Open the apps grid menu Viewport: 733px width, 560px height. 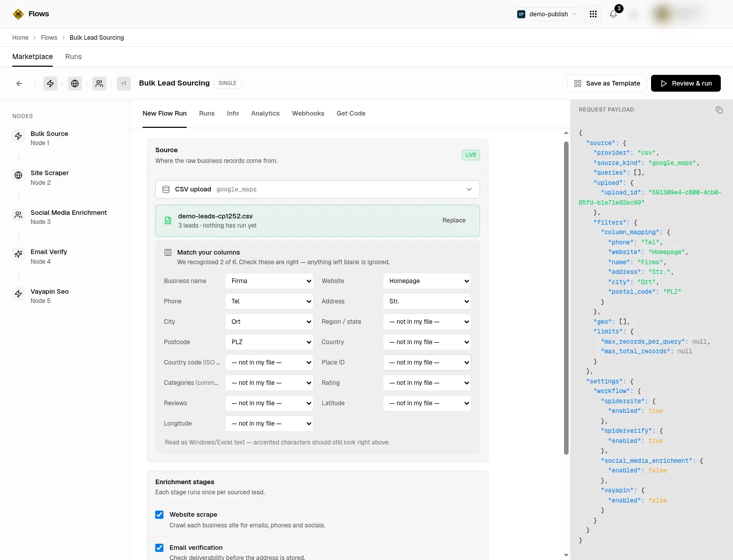pyautogui.click(x=593, y=14)
